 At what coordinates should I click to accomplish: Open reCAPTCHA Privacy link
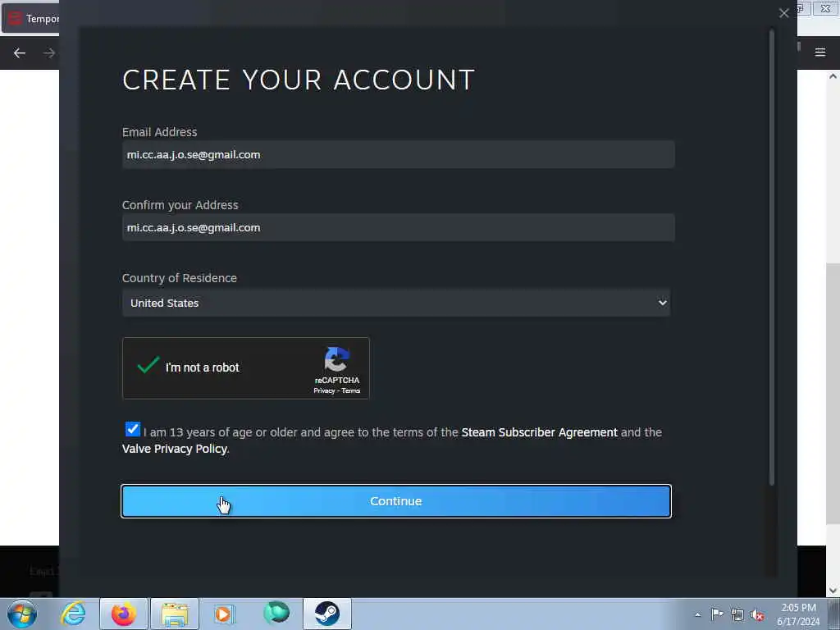coord(324,391)
